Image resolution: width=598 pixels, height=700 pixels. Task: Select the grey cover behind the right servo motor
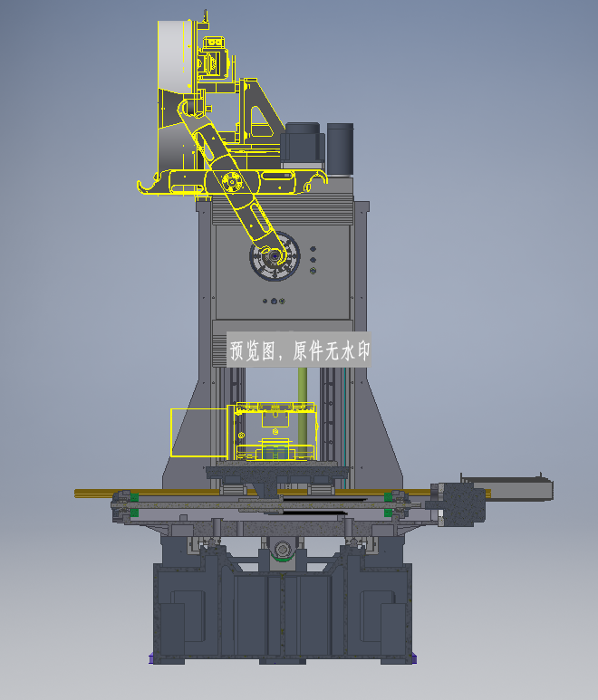click(511, 488)
